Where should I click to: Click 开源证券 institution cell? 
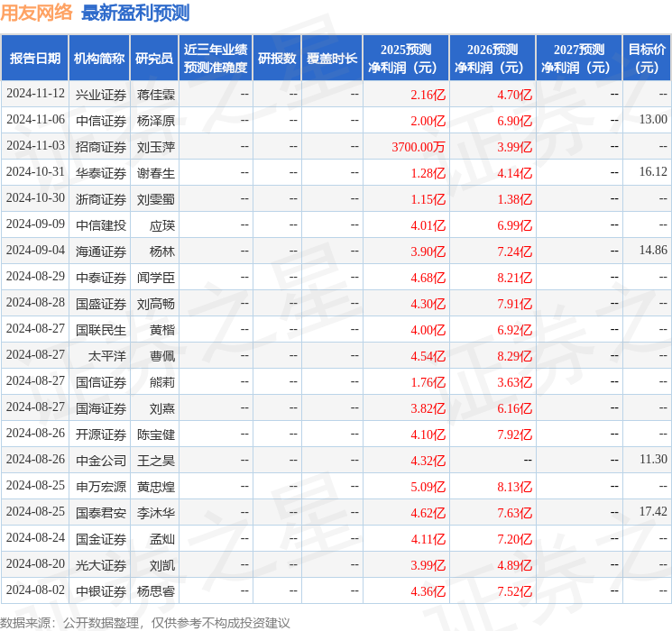[x=101, y=434]
